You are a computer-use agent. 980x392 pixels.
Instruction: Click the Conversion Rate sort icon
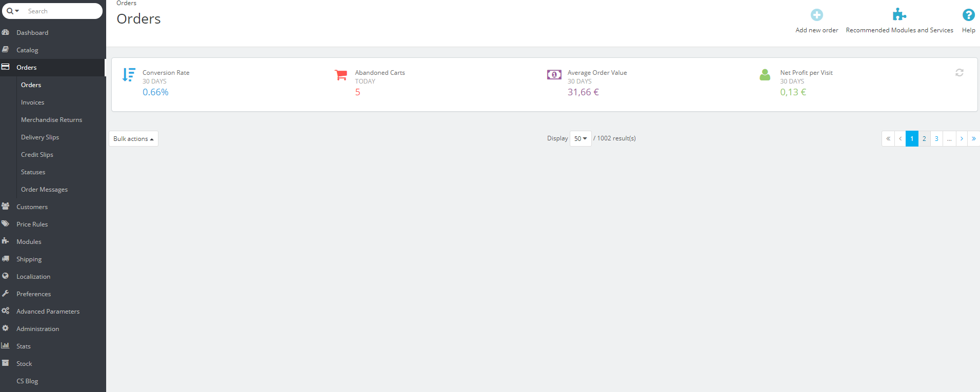tap(129, 75)
